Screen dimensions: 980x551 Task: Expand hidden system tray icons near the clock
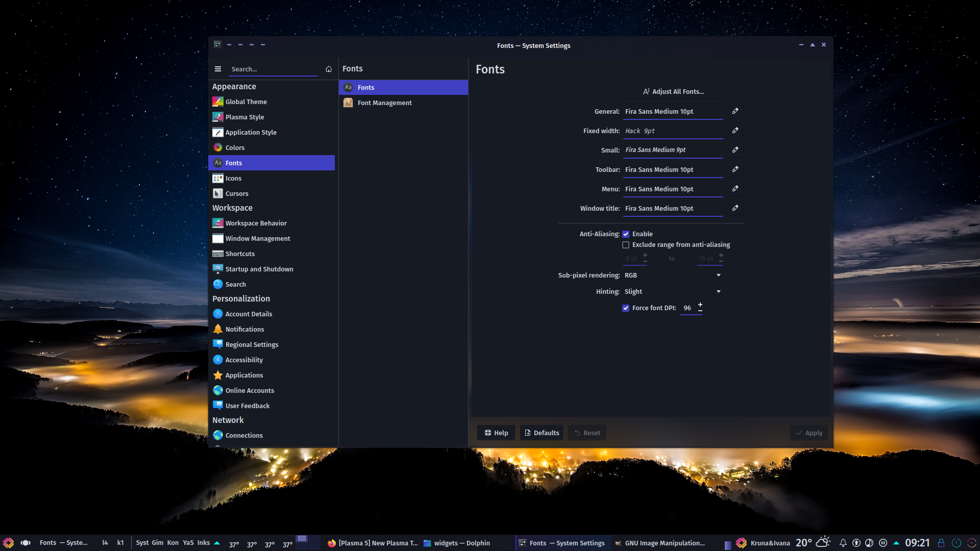pyautogui.click(x=896, y=543)
